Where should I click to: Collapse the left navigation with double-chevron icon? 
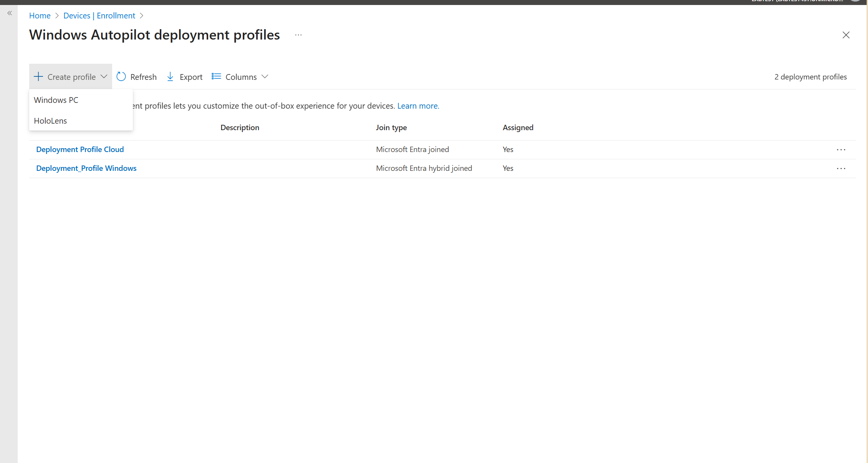tap(10, 13)
